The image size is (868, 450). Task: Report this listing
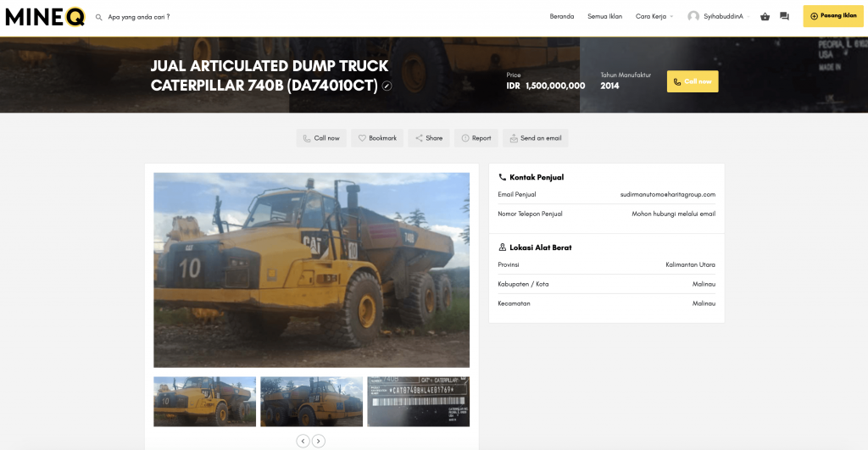pyautogui.click(x=476, y=138)
